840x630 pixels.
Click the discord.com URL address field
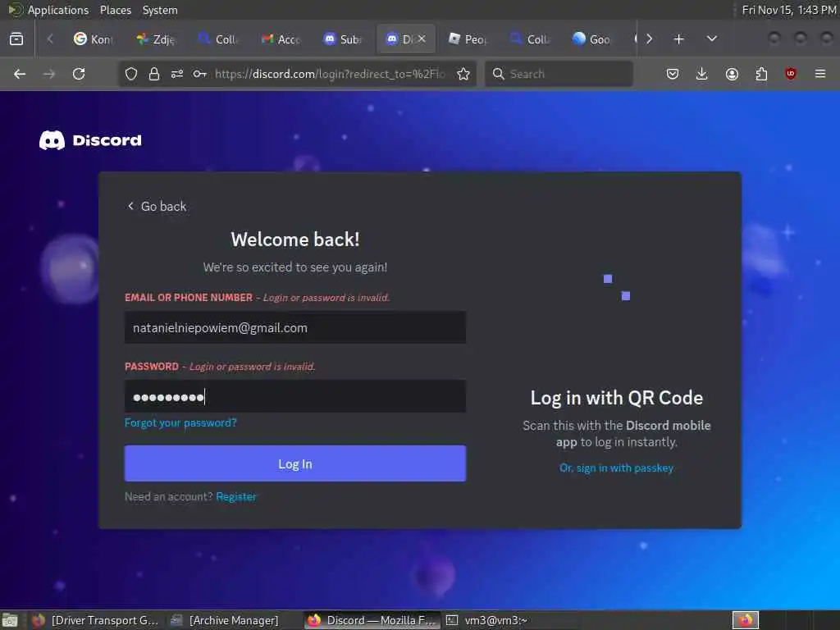coord(330,74)
